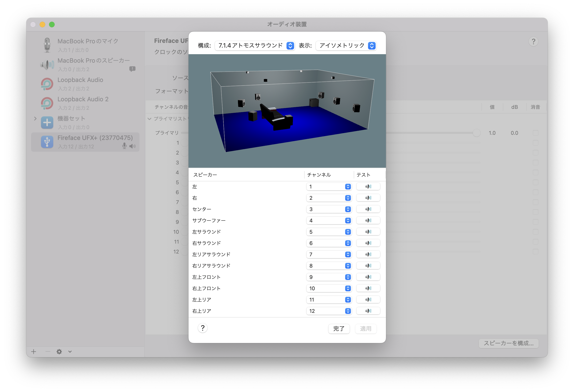574x392 pixels.
Task: Expand the 機器セット disclosure arrow
Action: tap(35, 118)
